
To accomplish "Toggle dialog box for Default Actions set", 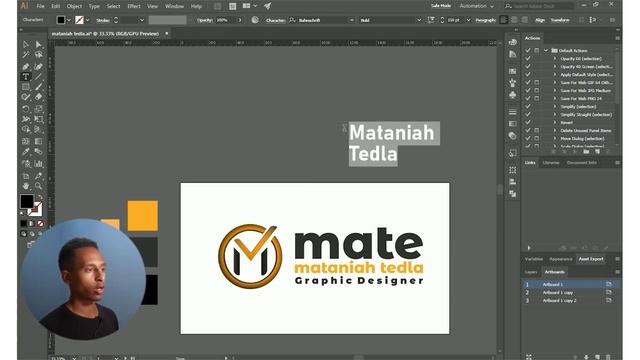I will (x=537, y=51).
